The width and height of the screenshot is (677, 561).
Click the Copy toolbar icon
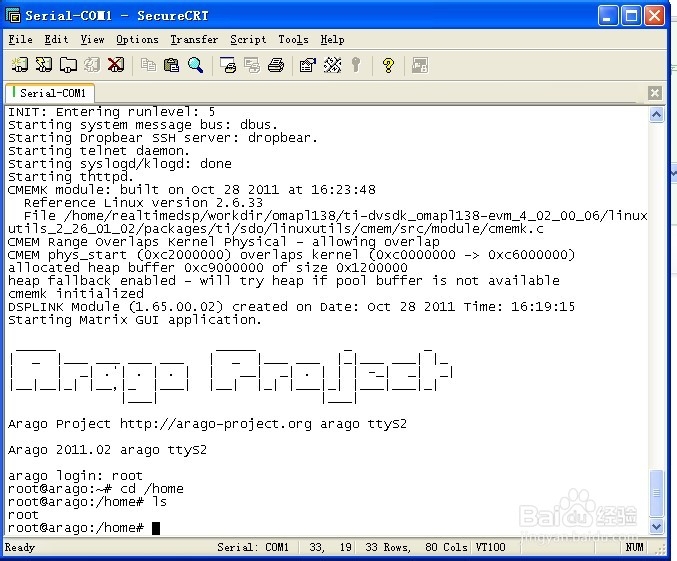pyautogui.click(x=148, y=65)
